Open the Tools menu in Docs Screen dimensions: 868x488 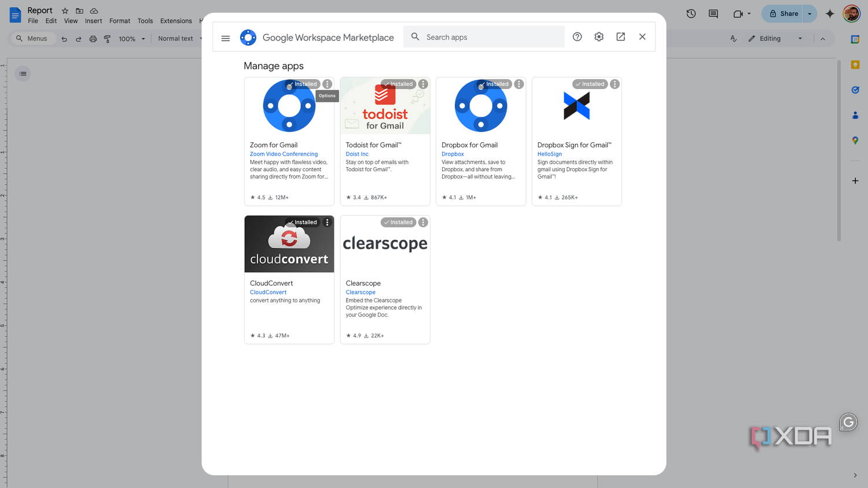[145, 21]
